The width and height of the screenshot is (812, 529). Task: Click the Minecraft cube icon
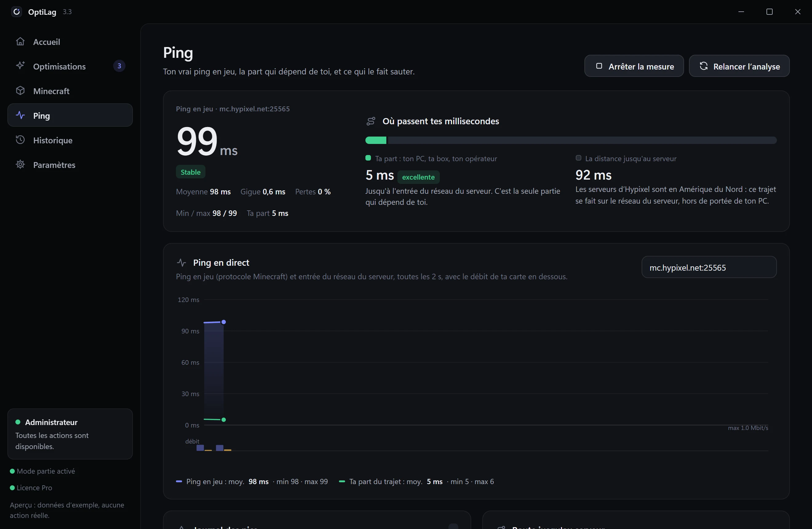(x=20, y=91)
